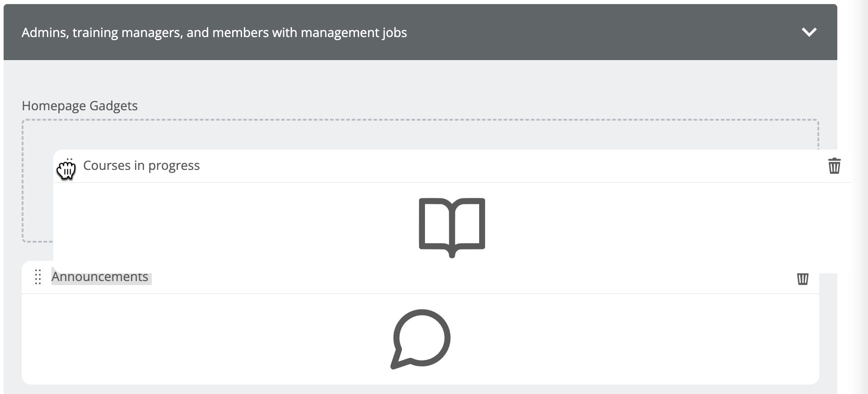Click the open book icon
This screenshot has width=868, height=394.
[x=452, y=228]
